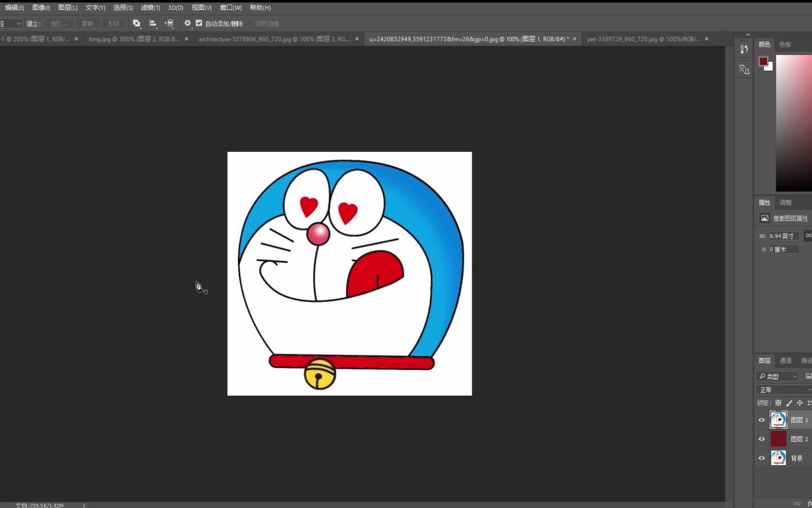Screen dimensions: 812x508
Task: Switch to 属性 properties tab
Action: 765,202
